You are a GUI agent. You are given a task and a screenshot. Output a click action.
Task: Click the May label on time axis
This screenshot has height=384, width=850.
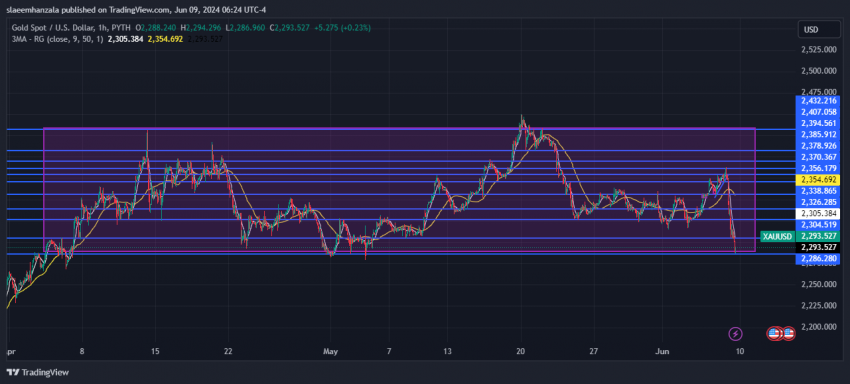pos(330,351)
